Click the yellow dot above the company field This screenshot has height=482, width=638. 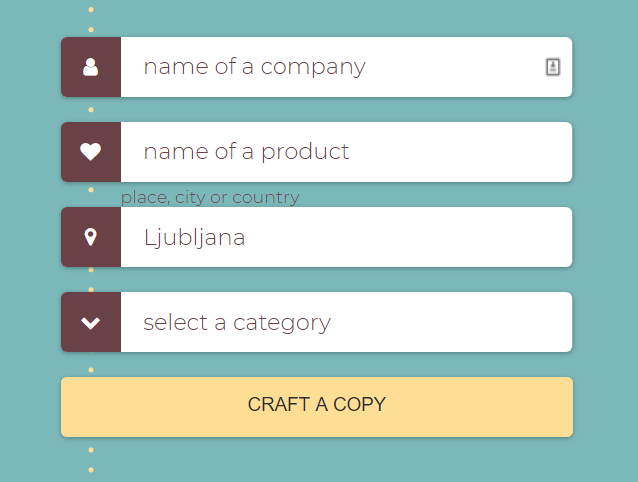(91, 10)
